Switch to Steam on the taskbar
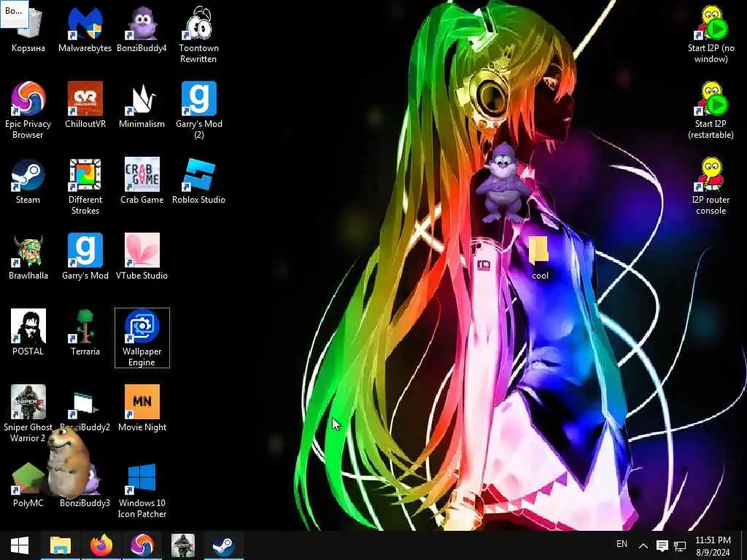This screenshot has height=560, width=747. point(223,545)
